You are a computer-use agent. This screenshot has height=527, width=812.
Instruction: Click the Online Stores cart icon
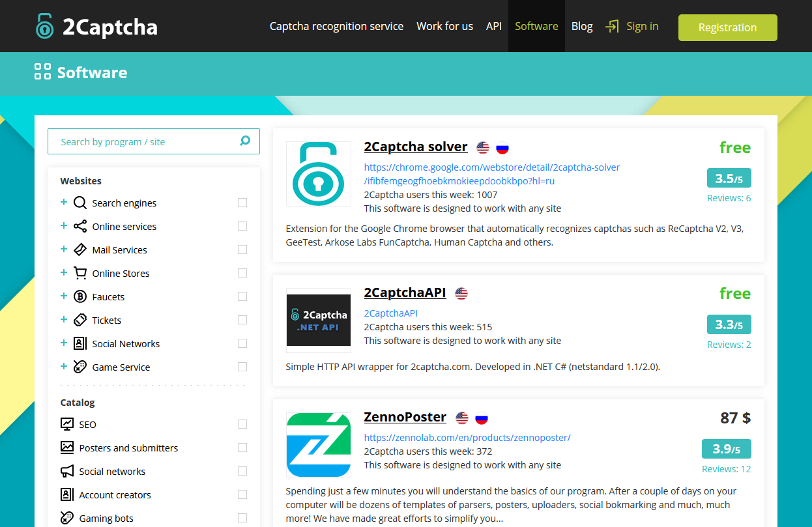click(x=80, y=273)
